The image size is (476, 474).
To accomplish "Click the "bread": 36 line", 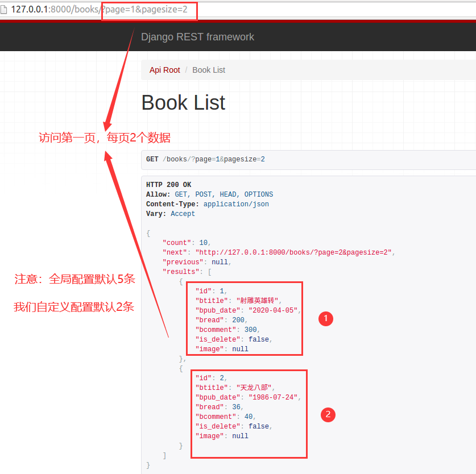I will [x=219, y=408].
